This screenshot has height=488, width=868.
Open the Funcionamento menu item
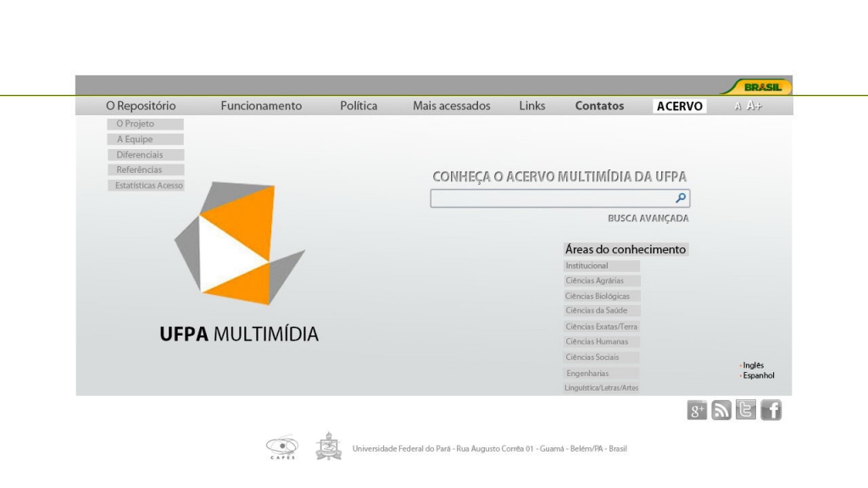pos(261,106)
